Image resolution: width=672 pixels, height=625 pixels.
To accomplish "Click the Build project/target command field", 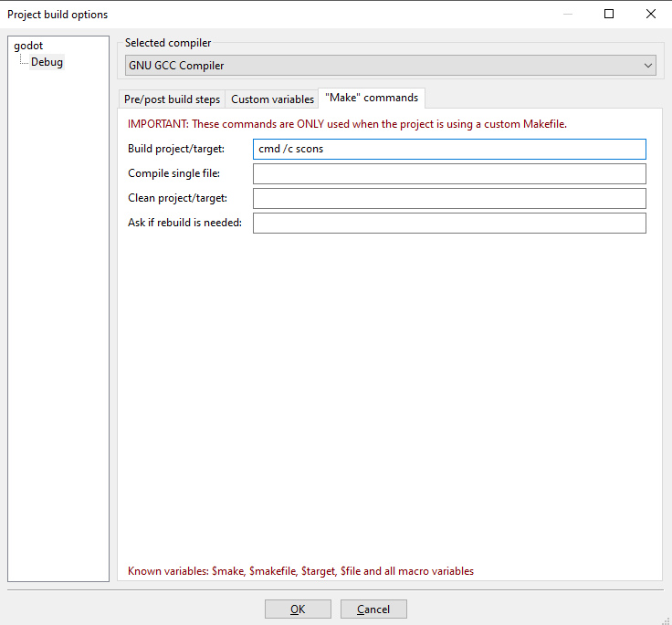I will [x=448, y=149].
